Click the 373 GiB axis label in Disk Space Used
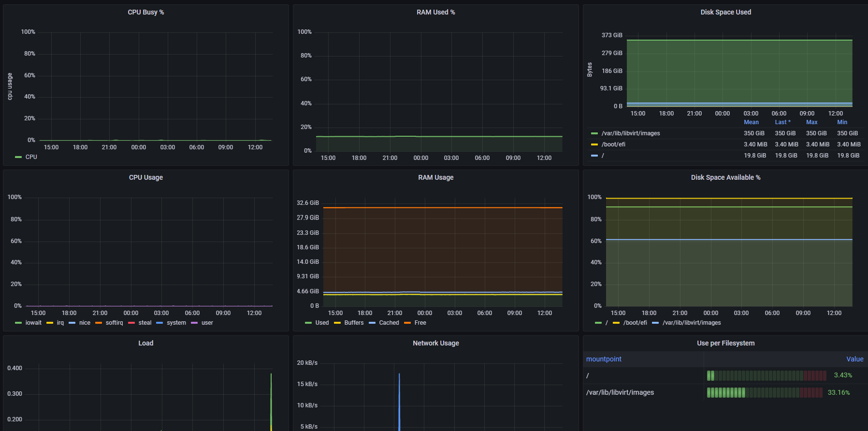Screen dimensions: 868x431 coord(612,35)
